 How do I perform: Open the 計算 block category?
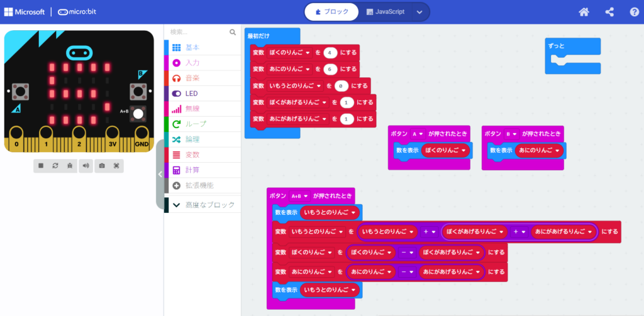point(203,170)
